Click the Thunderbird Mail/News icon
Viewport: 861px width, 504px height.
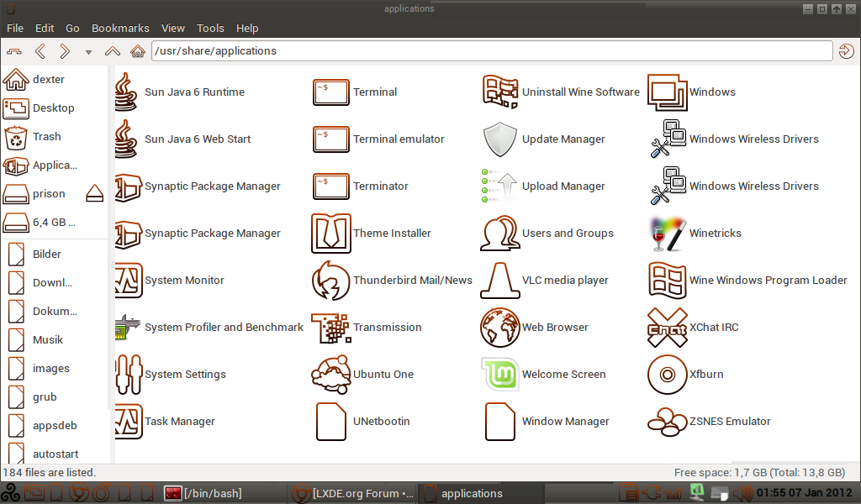pos(330,281)
